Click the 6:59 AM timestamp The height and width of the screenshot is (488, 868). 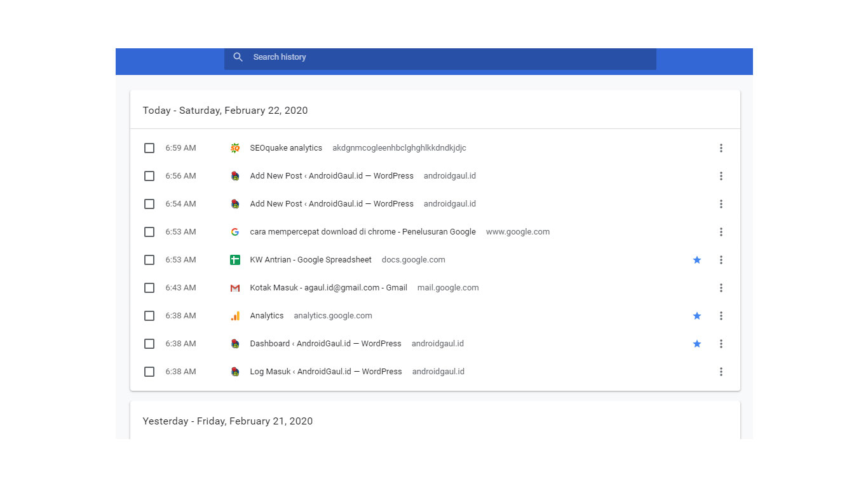(x=180, y=148)
